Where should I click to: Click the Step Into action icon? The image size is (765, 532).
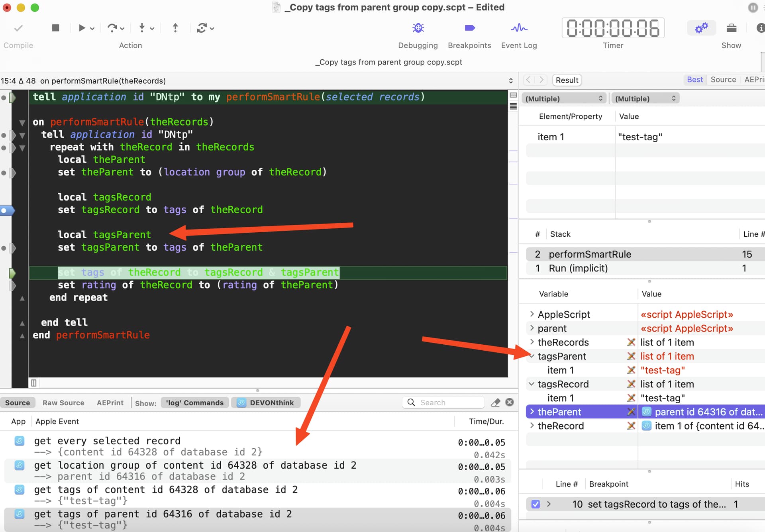(x=143, y=28)
